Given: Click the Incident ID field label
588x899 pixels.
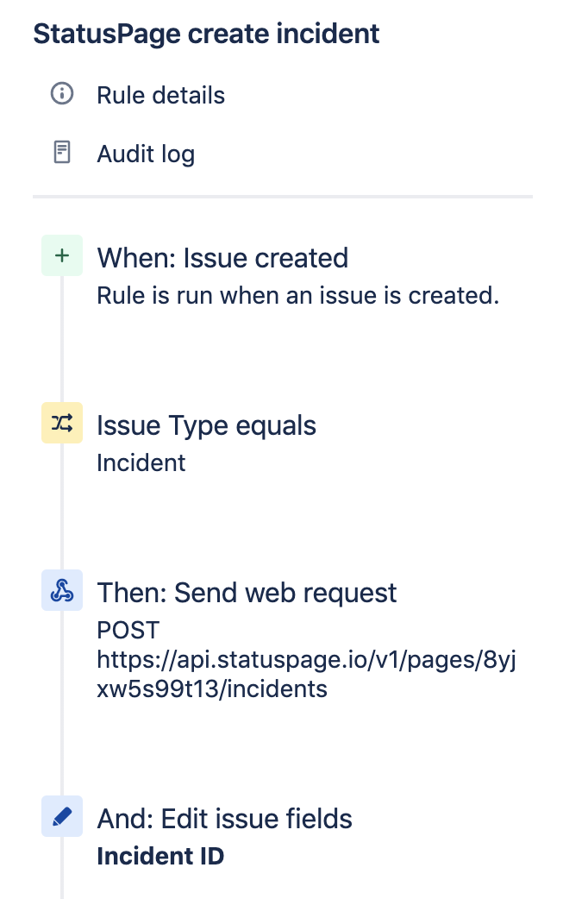Looking at the screenshot, I should pyautogui.click(x=160, y=856).
